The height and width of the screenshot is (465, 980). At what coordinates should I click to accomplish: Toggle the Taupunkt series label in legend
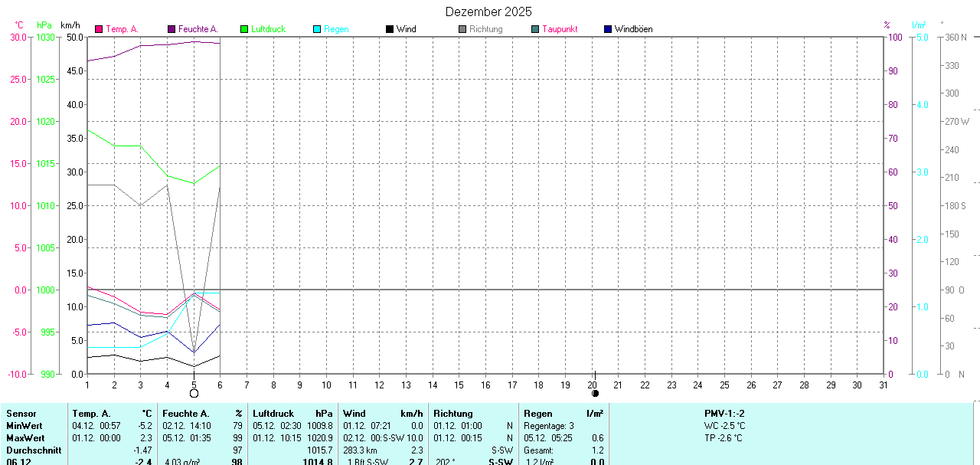pos(560,29)
